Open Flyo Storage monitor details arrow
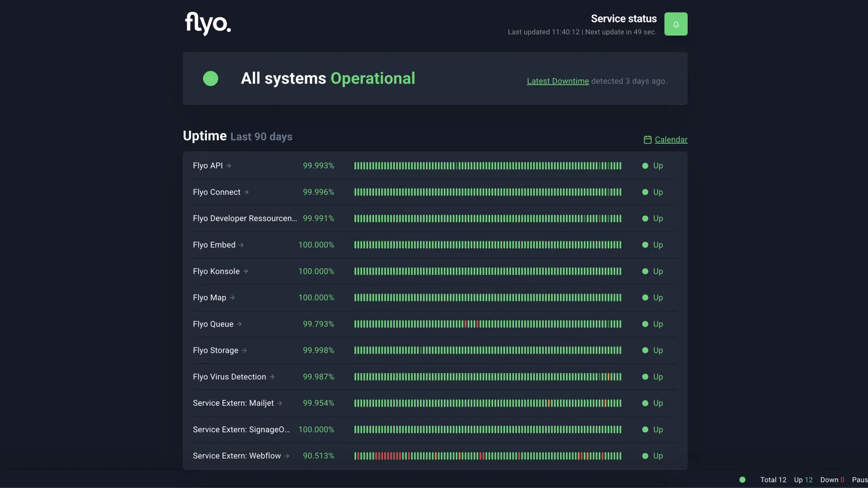This screenshot has width=868, height=488. point(245,350)
